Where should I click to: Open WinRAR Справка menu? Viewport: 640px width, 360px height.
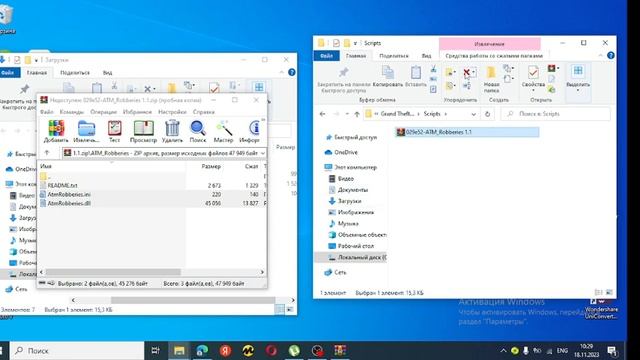[x=204, y=112]
